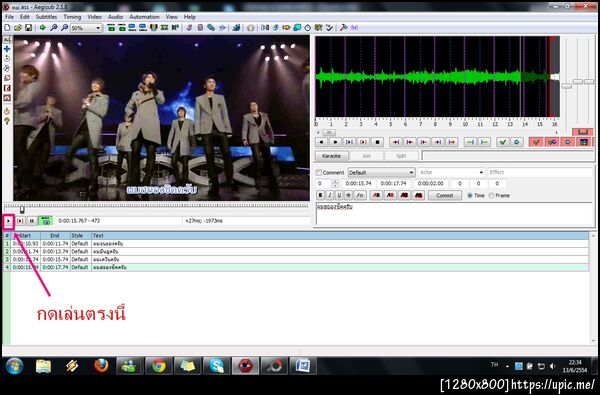Image resolution: width=600 pixels, height=395 pixels.
Task: Click the Commit button
Action: coord(445,195)
